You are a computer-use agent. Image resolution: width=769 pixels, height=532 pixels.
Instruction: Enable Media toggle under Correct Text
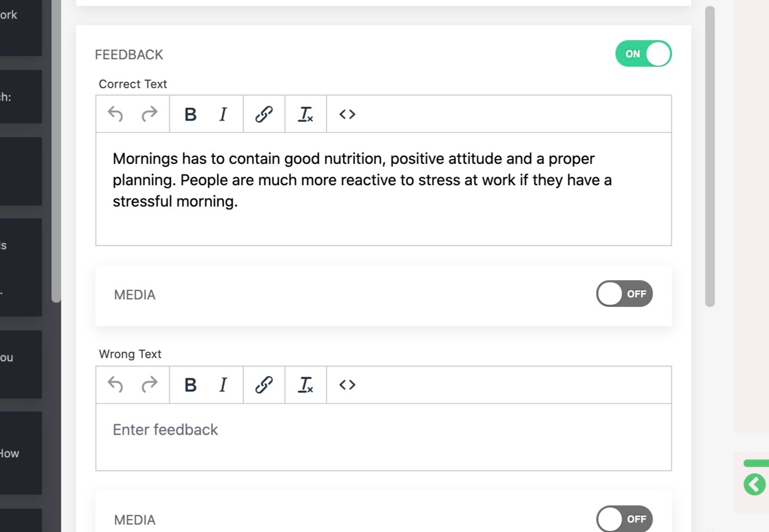624,294
